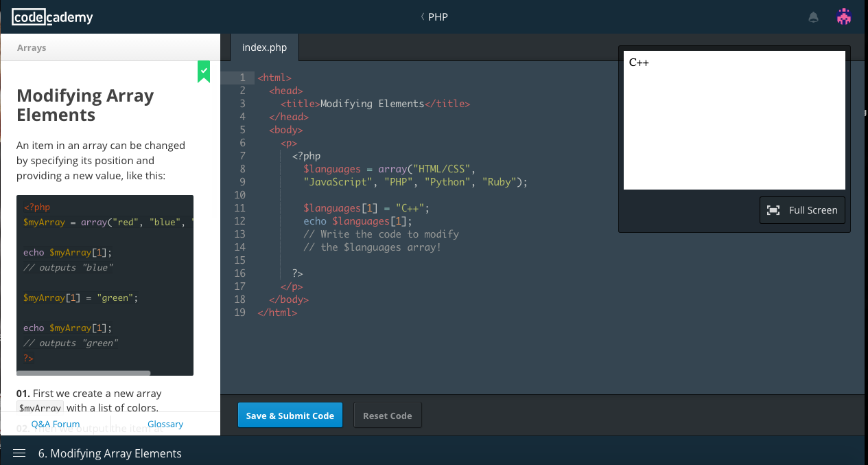Click the Reset Code button

tap(388, 416)
